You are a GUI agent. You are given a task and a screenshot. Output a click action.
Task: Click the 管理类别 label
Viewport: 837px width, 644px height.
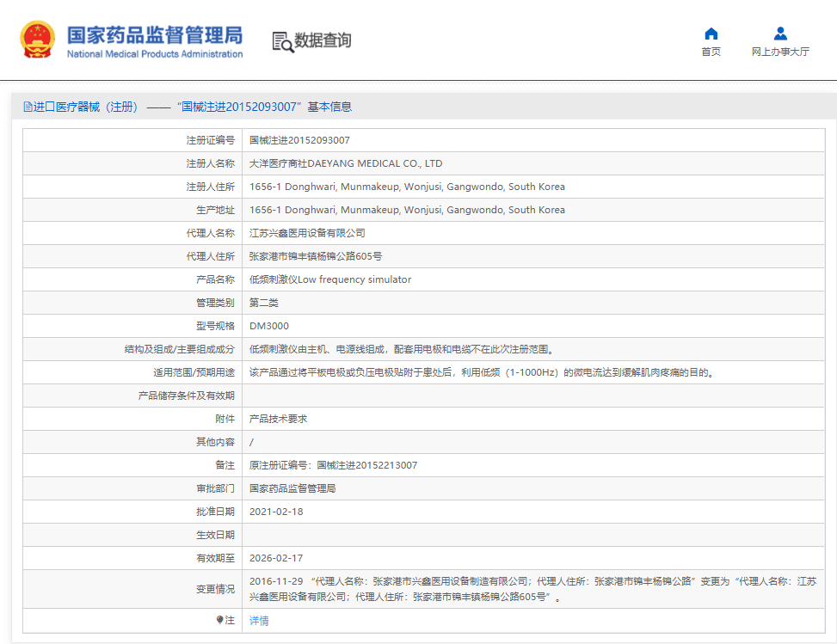[215, 303]
